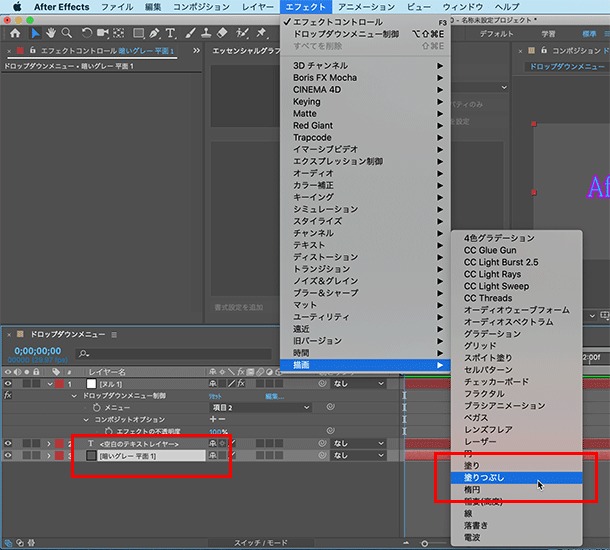Toggle shy switch on 空白のテキストレイヤー layer
610x550 pixels.
pos(213,443)
